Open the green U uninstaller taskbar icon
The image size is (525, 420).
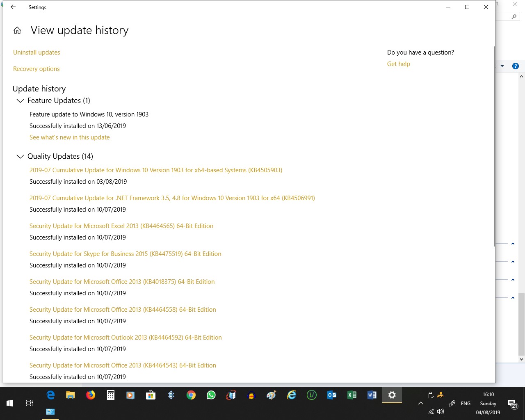(312, 395)
